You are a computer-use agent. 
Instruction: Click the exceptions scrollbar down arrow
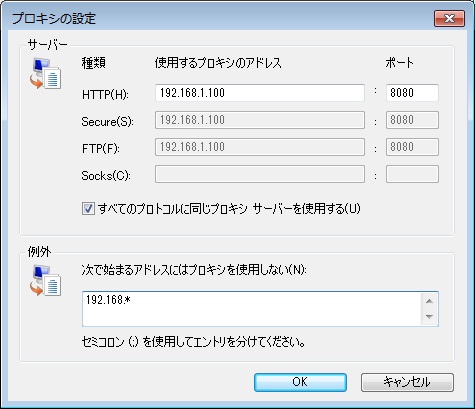click(429, 317)
